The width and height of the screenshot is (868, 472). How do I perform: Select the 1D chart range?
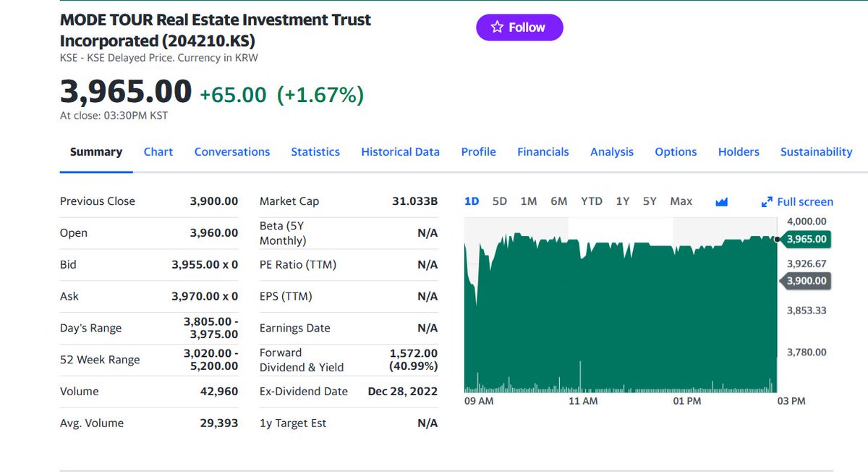472,201
